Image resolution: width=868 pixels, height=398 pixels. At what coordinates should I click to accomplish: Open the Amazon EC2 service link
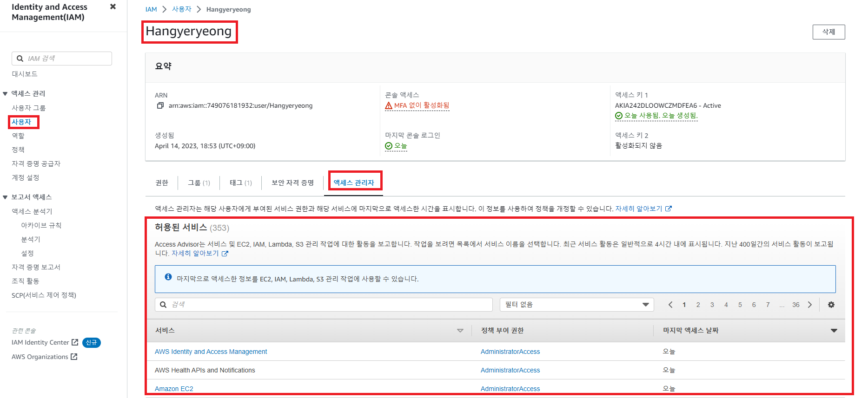click(x=174, y=389)
